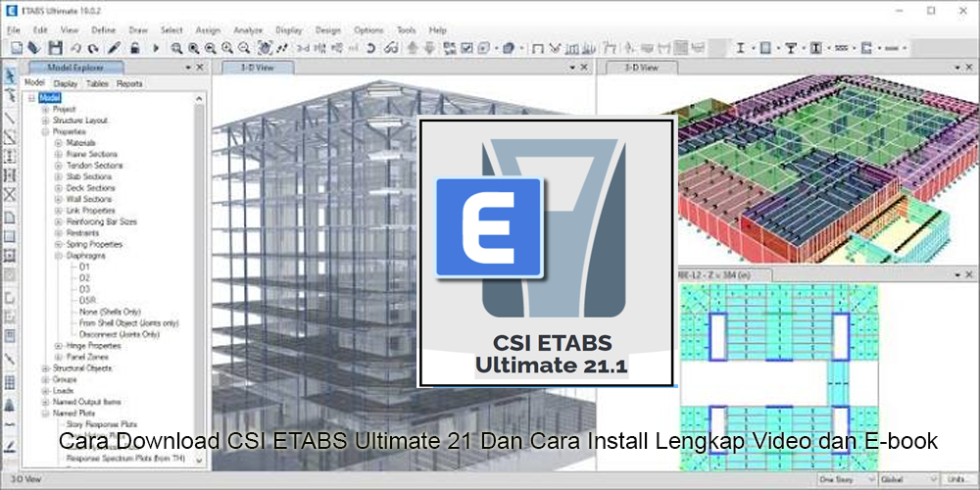The width and height of the screenshot is (980, 490).
Task: Click the rotate 3D view icon
Action: click(370, 48)
